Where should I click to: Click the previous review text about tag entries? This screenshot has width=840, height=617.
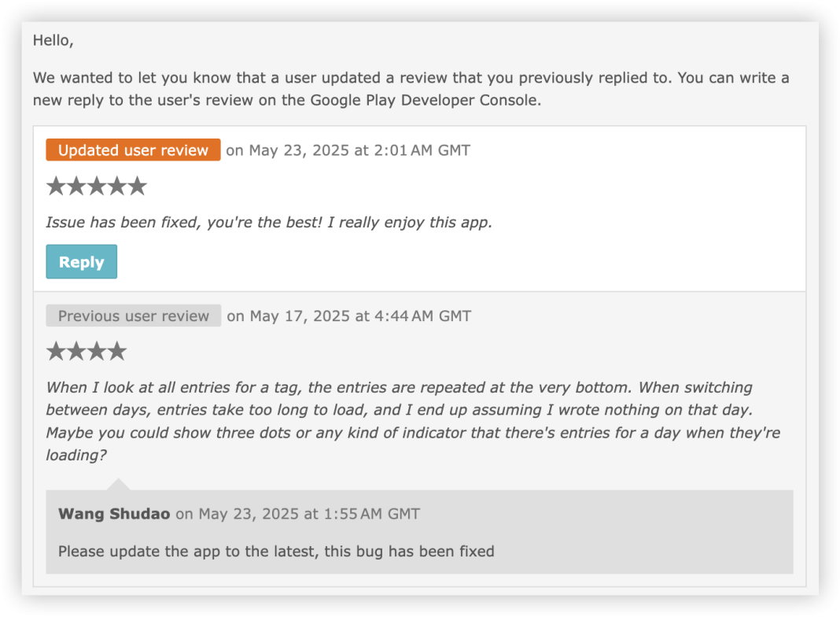coord(413,421)
